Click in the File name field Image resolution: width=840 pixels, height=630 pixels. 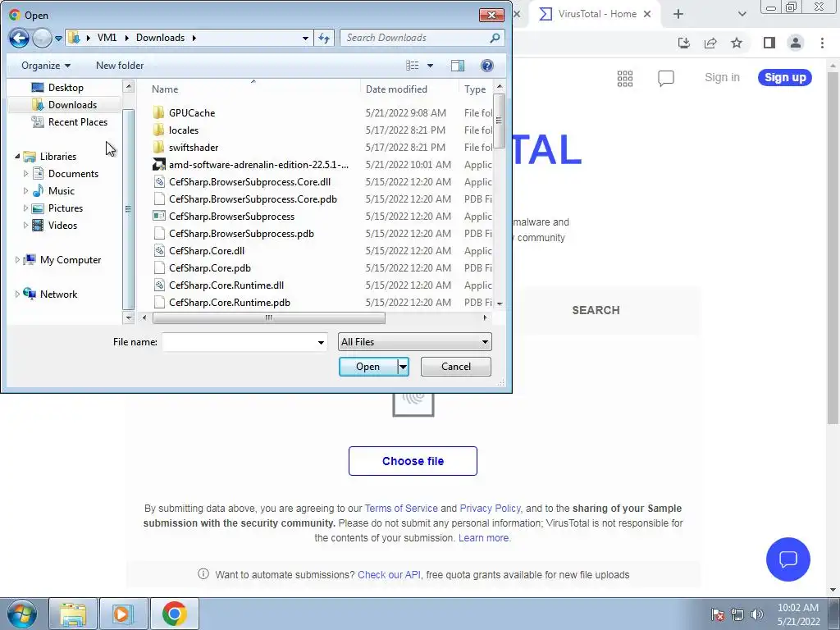[239, 342]
